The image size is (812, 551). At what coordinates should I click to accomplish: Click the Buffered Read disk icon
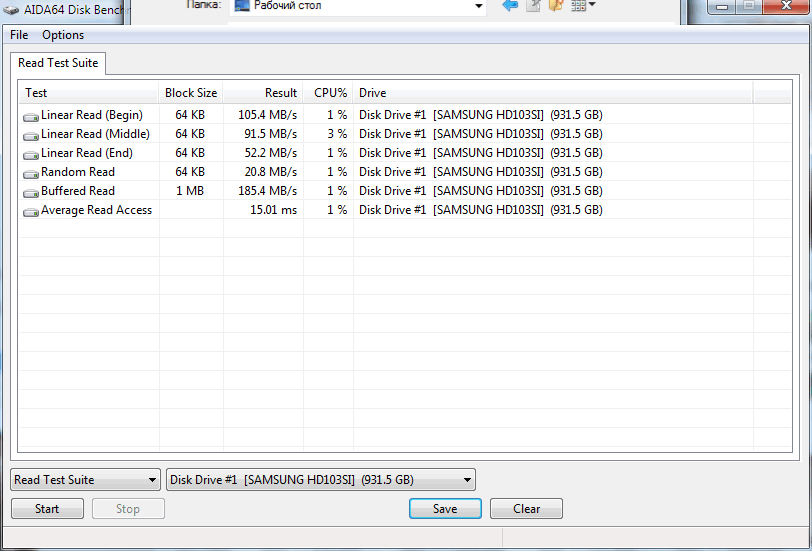pyautogui.click(x=31, y=192)
